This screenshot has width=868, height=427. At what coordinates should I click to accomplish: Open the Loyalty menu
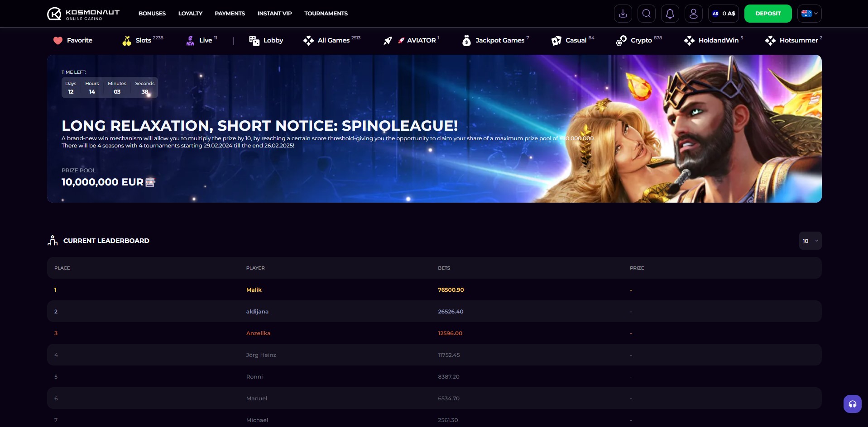click(x=190, y=14)
